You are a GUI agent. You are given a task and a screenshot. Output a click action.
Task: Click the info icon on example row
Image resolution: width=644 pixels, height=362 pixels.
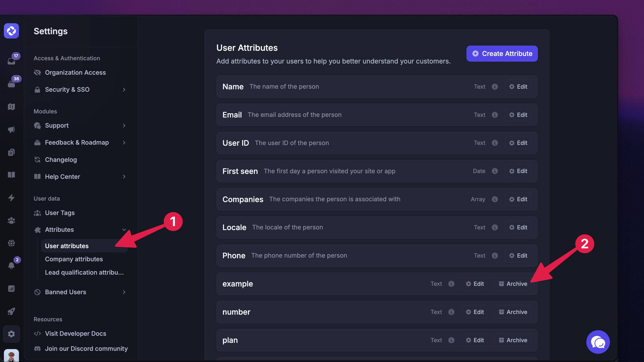tap(451, 284)
